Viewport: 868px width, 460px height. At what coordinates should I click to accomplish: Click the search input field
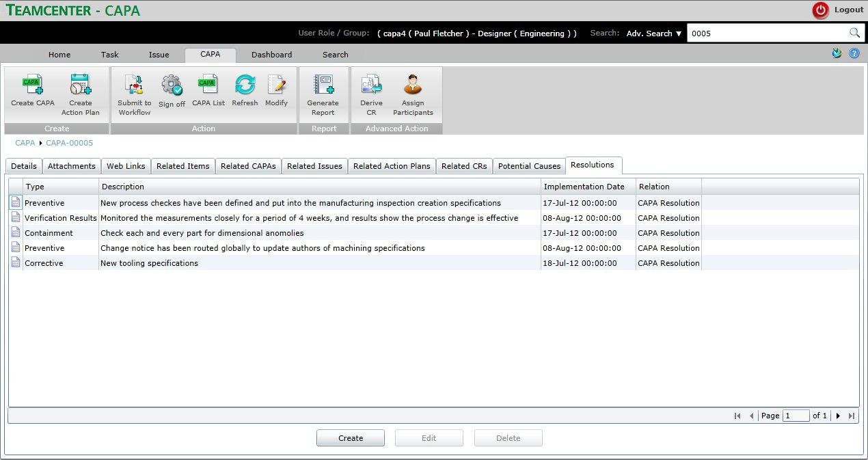coord(768,33)
